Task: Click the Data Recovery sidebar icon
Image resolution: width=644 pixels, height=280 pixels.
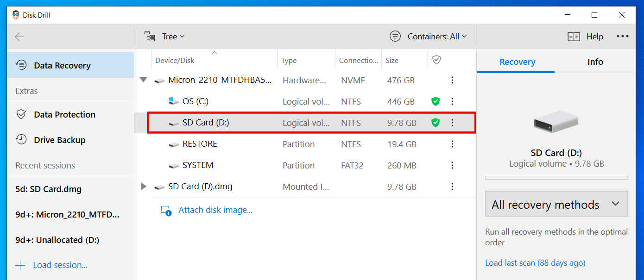Action: pos(21,65)
